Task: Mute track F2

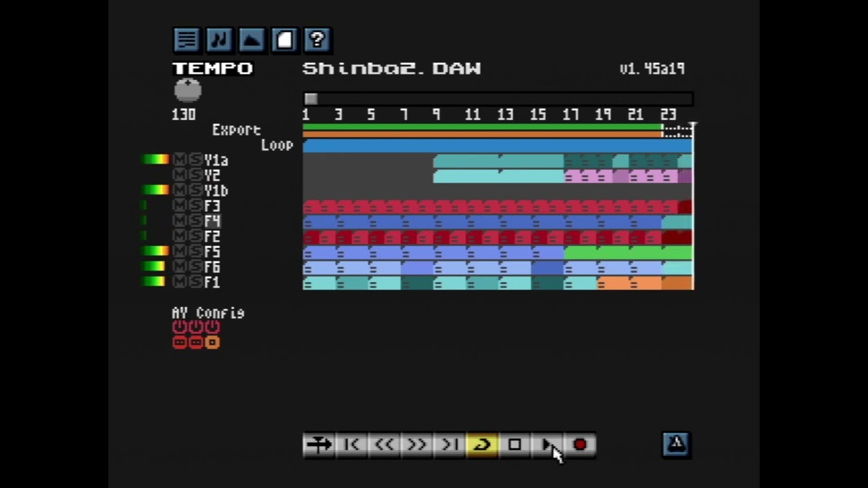Action: coord(179,237)
